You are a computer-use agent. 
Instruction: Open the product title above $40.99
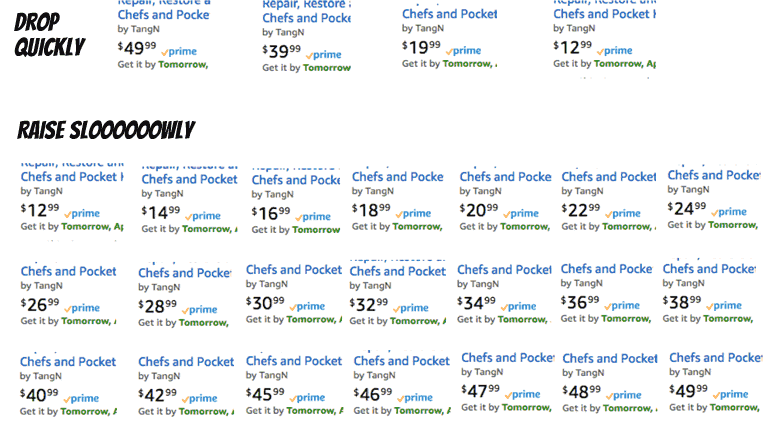(x=68, y=362)
